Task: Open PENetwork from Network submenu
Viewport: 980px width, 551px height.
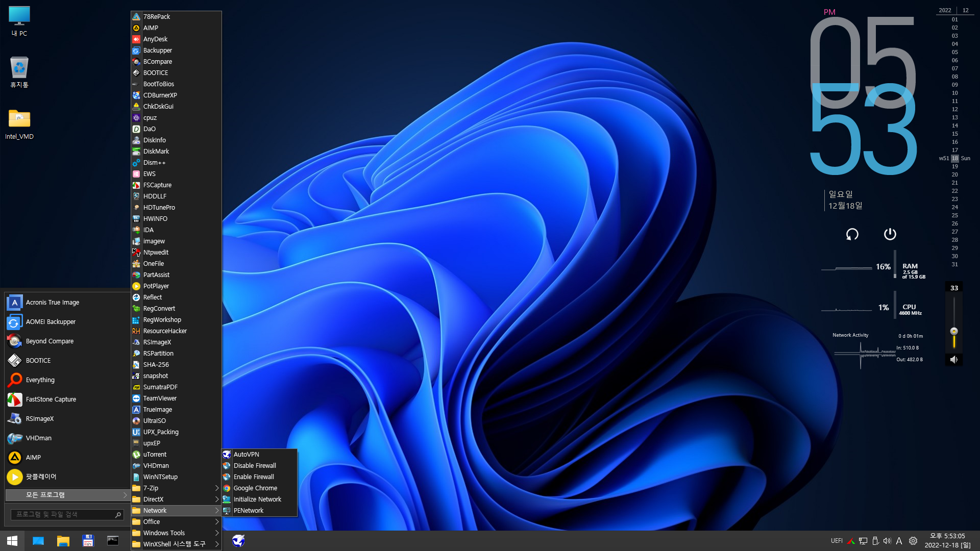Action: pyautogui.click(x=259, y=511)
